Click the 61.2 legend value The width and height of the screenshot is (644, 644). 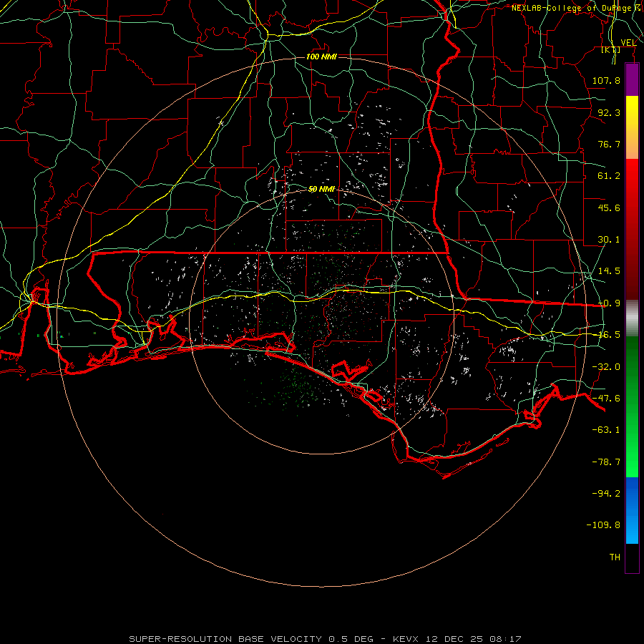pos(609,176)
